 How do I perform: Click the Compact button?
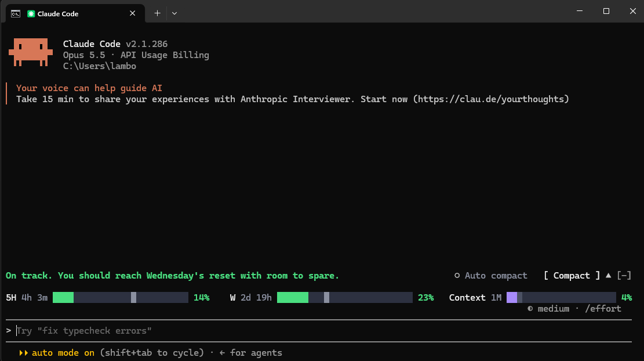tap(572, 276)
